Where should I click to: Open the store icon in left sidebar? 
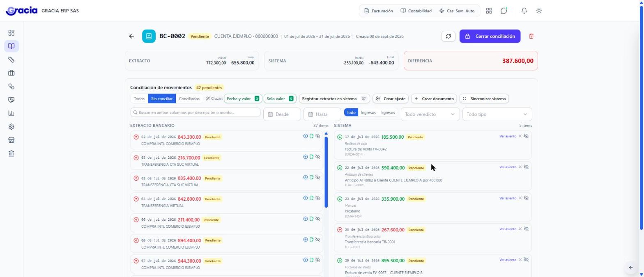tap(11, 140)
